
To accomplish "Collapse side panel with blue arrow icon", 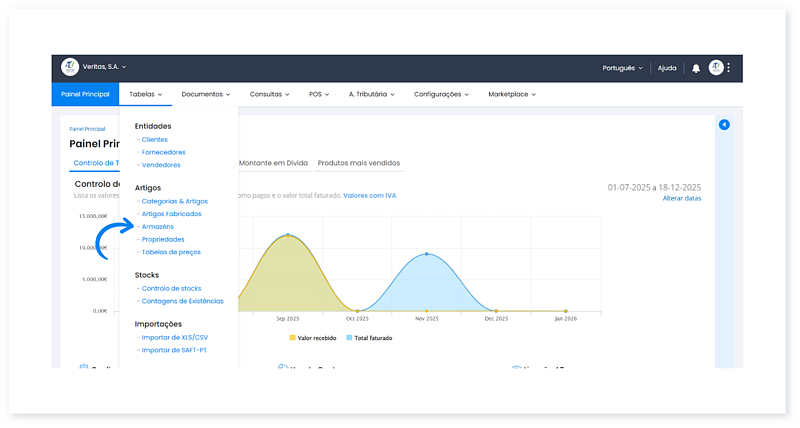I will 724,124.
